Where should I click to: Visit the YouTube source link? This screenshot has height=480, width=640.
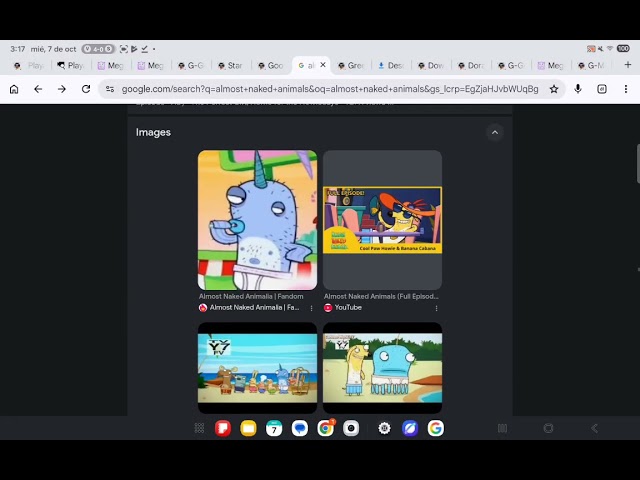(343, 307)
